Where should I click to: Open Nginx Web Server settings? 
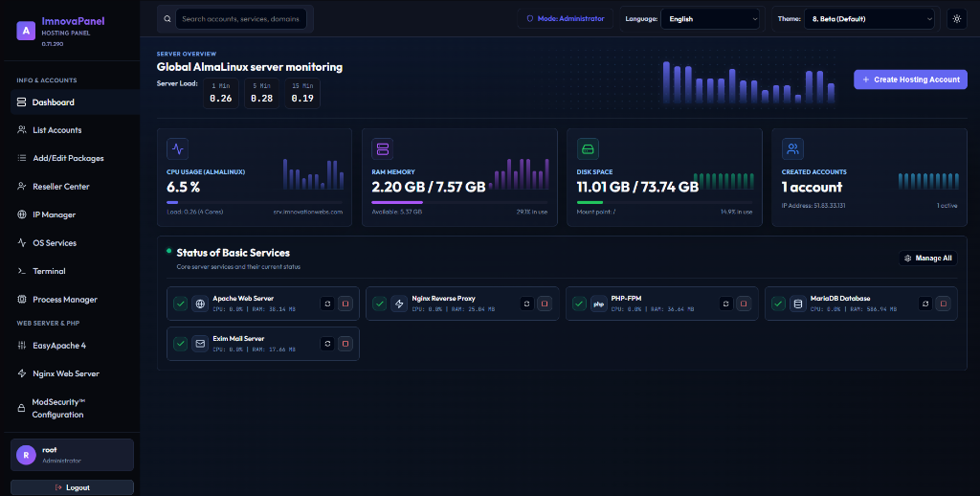pyautogui.click(x=75, y=373)
